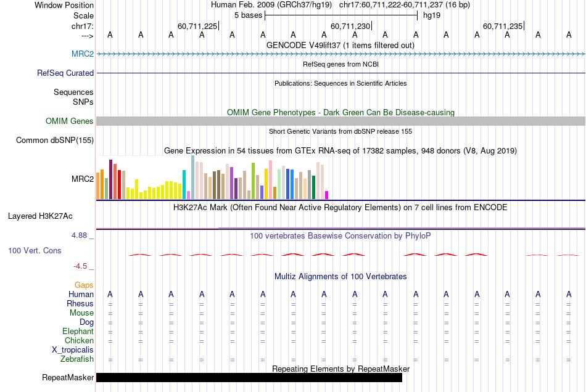
Task: Click the MRC2 GENCODE track label
Action: click(x=83, y=54)
